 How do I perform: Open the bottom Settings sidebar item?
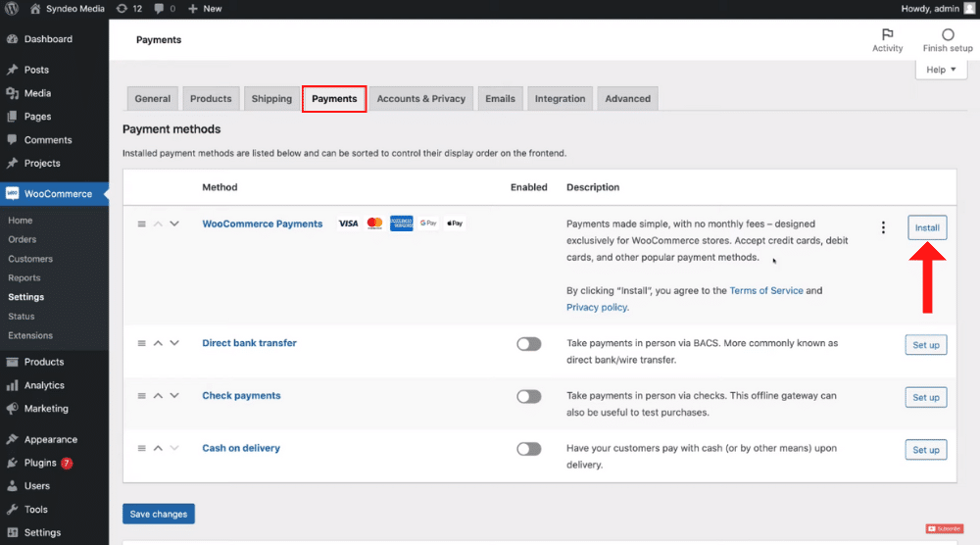tap(42, 532)
